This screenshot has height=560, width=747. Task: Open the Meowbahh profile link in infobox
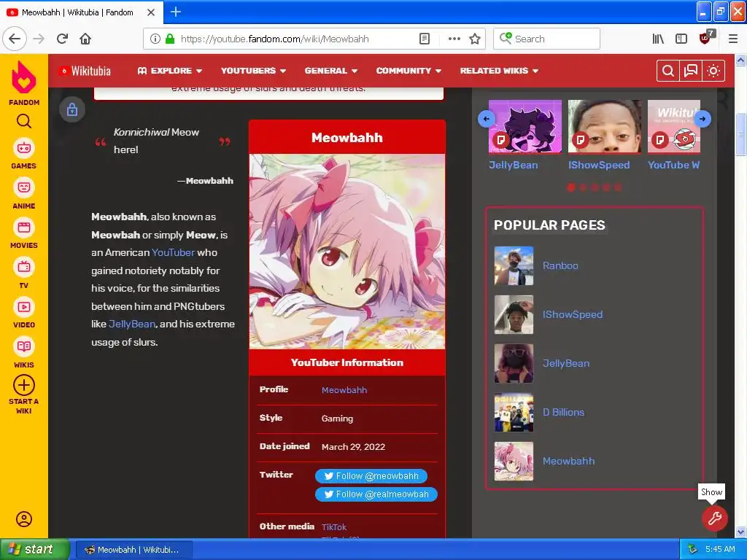click(344, 390)
